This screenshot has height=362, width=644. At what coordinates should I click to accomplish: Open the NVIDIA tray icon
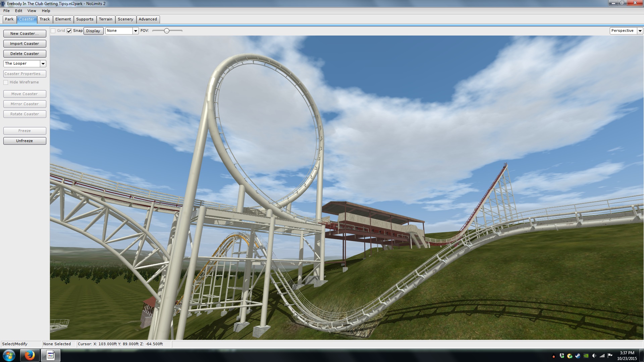[x=586, y=356]
